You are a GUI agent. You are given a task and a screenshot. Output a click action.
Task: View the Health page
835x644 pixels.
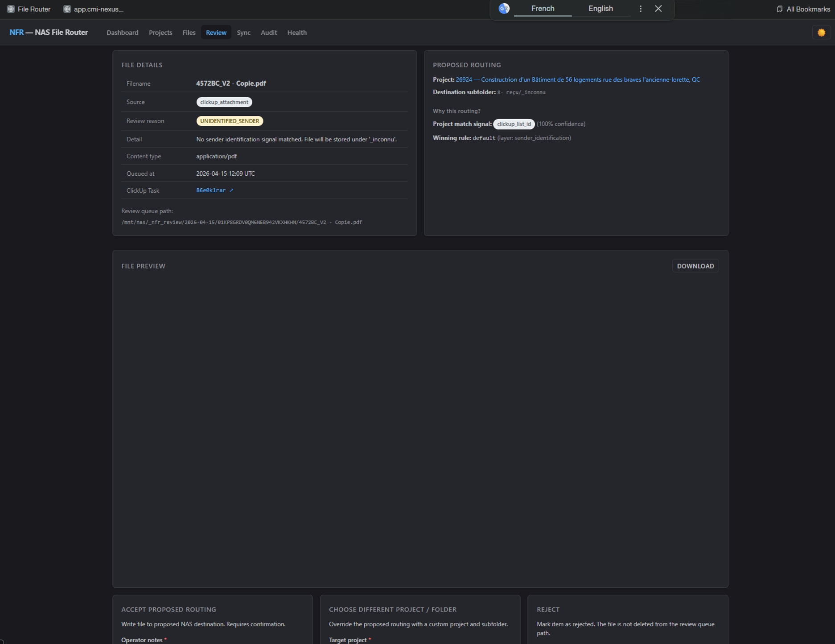[296, 33]
